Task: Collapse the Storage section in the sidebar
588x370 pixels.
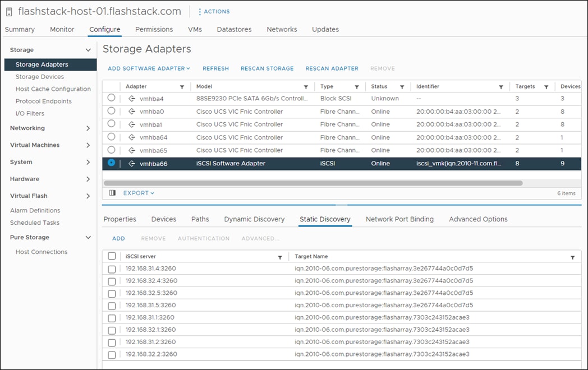Action: (x=88, y=50)
